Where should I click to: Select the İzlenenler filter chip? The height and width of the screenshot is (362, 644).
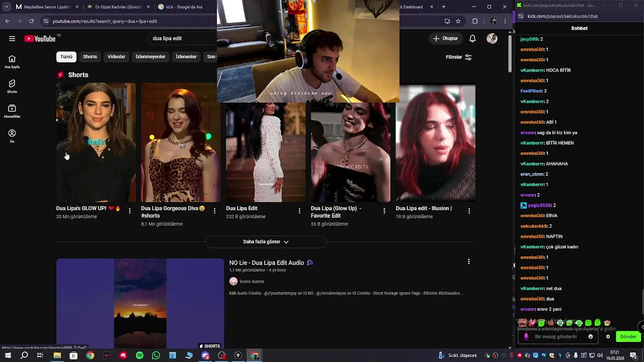186,57
